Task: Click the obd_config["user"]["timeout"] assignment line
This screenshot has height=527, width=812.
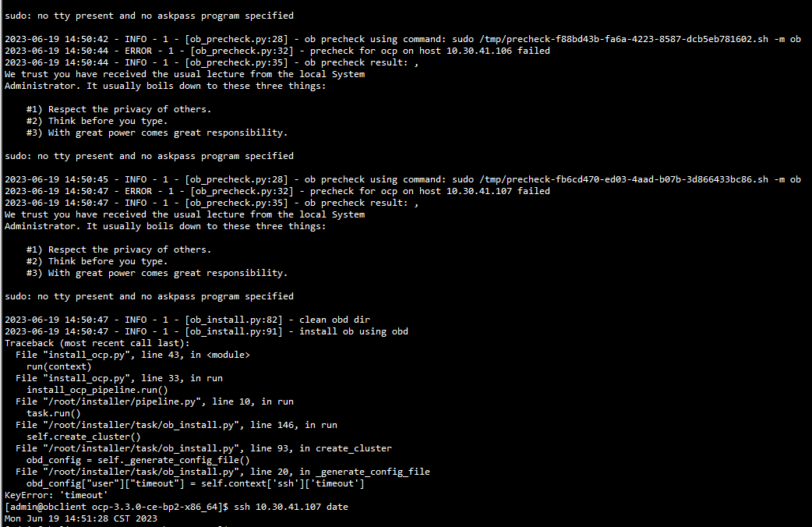Action: click(196, 483)
